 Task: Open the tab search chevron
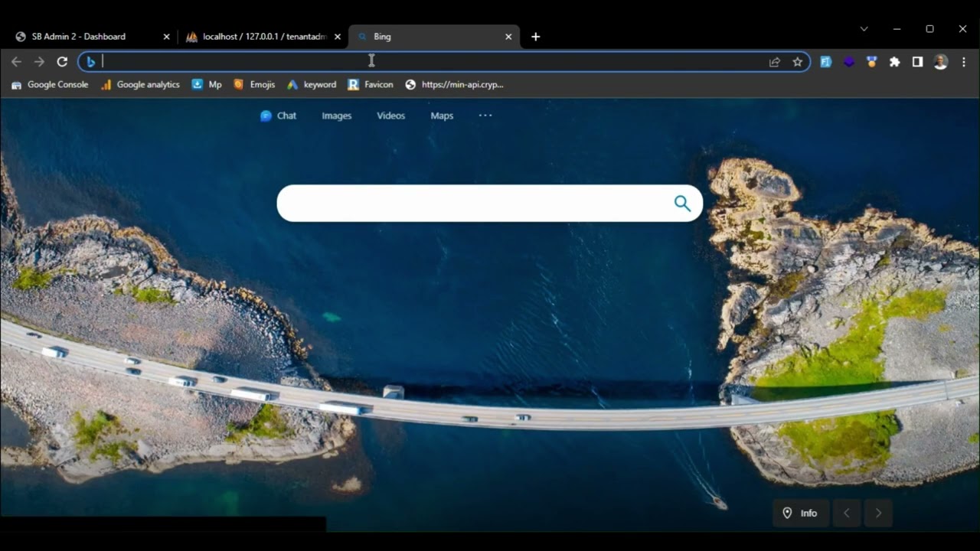tap(864, 29)
